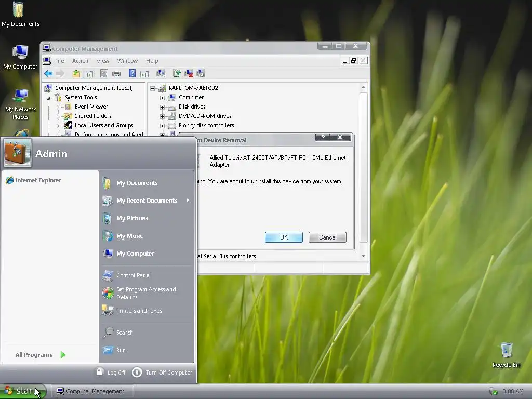Screen dimensions: 532x399
Task: Expand the Event Viewer node arrow
Action: (x=58, y=107)
